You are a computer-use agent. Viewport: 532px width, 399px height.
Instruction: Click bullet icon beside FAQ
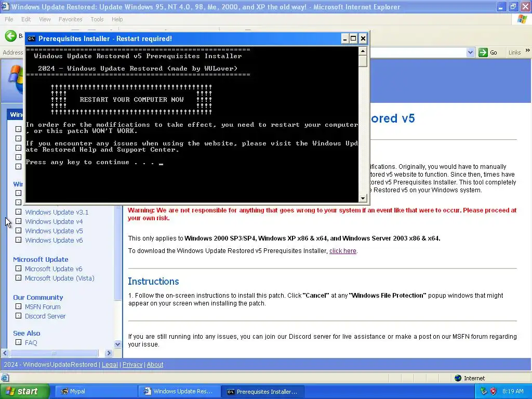(x=18, y=342)
